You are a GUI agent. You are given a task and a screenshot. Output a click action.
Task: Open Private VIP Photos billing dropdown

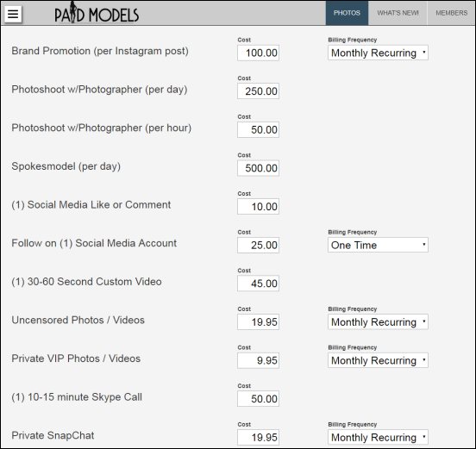pos(378,360)
